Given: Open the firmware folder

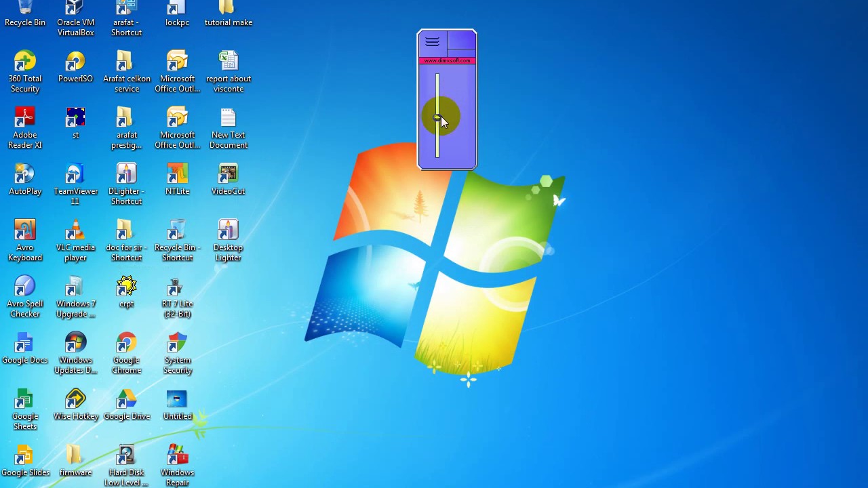Looking at the screenshot, I should pos(75,460).
